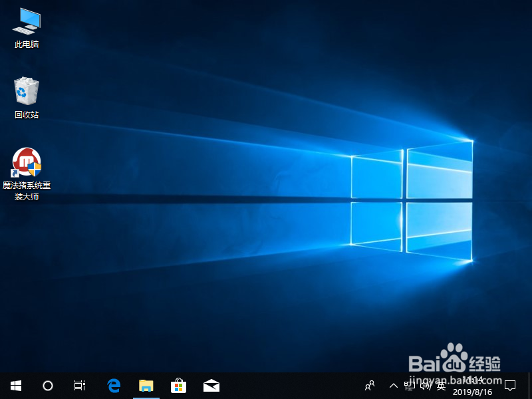Click the network icon in the system tray
This screenshot has width=532, height=399.
click(410, 386)
